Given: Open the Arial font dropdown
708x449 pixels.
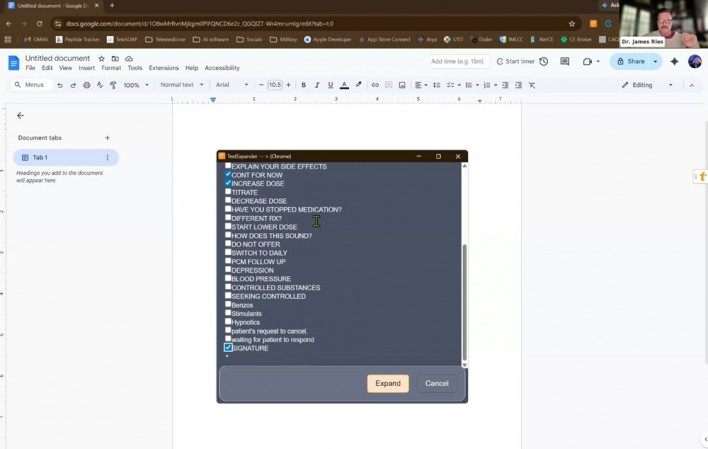Looking at the screenshot, I should tap(232, 85).
